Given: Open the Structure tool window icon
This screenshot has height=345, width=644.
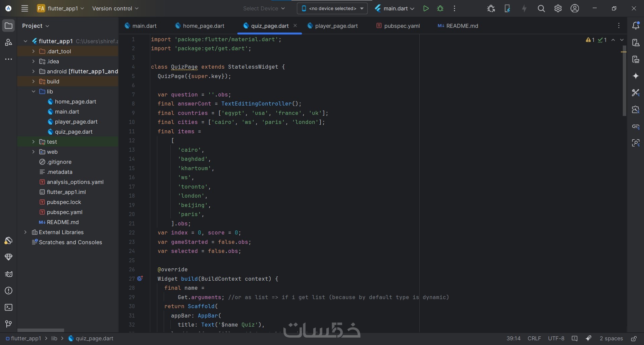Looking at the screenshot, I should (8, 43).
